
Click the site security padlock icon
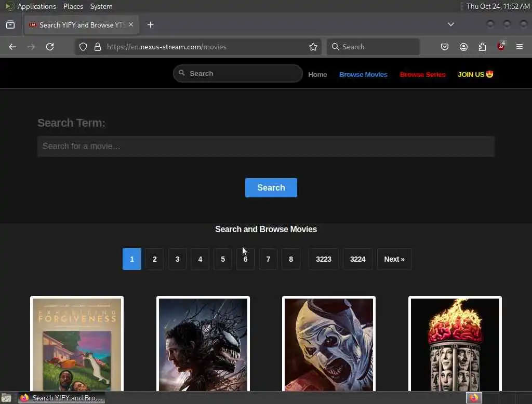click(98, 47)
